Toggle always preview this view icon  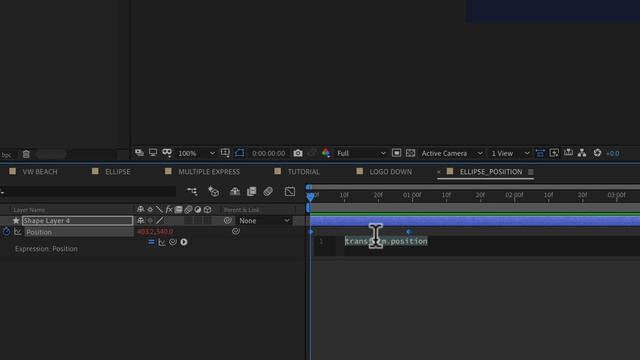140,153
